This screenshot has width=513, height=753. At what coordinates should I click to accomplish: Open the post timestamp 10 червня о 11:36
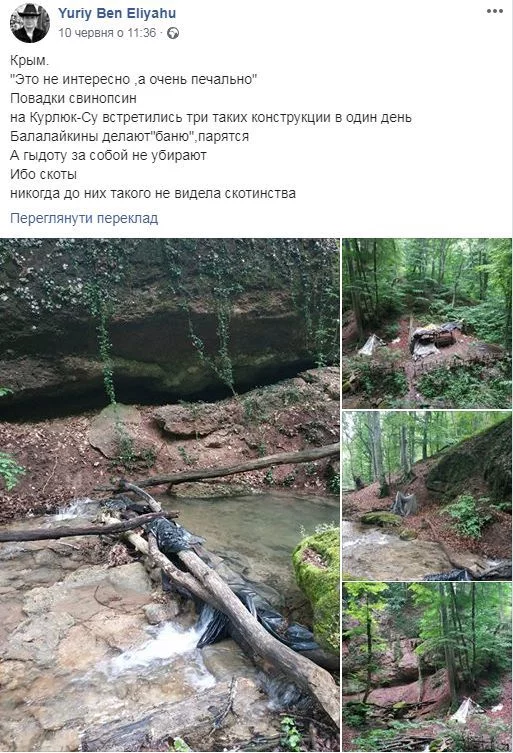tap(107, 33)
